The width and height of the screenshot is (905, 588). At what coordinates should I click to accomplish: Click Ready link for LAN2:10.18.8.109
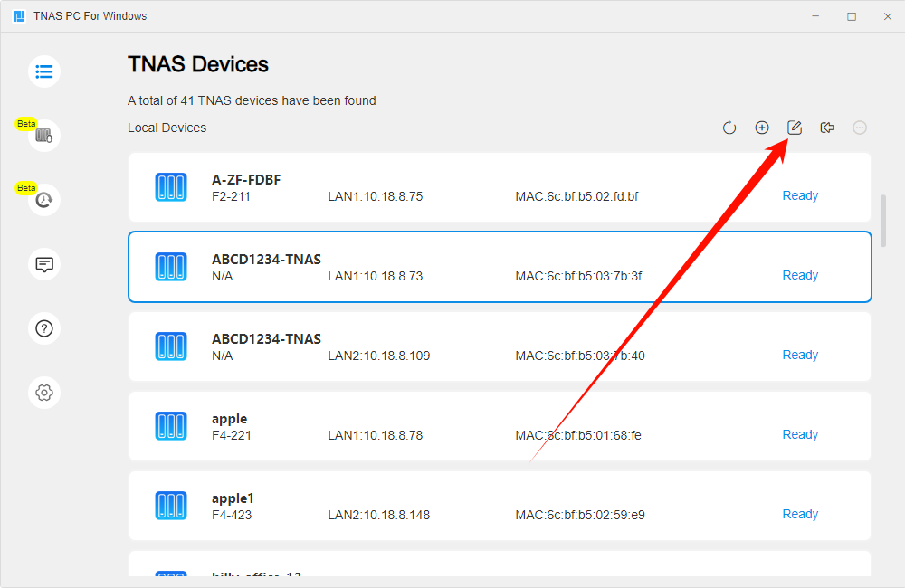pos(800,355)
